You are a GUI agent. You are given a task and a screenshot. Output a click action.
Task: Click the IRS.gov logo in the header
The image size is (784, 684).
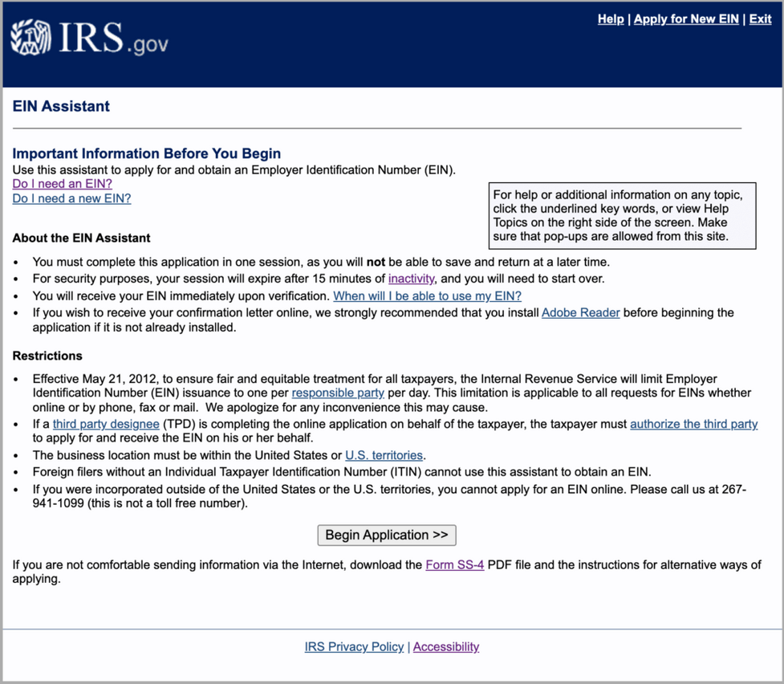pyautogui.click(x=89, y=38)
